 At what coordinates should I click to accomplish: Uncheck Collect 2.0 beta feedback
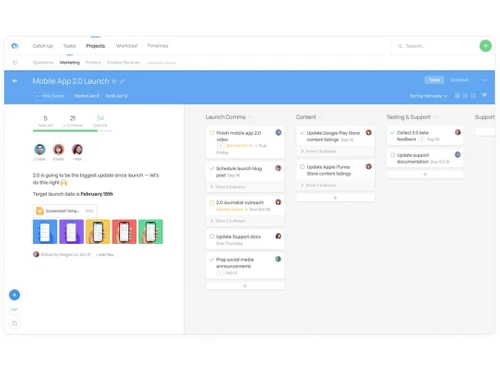point(392,133)
